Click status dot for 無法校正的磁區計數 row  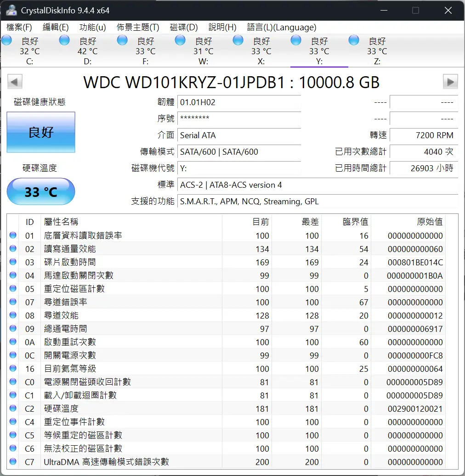tap(13, 448)
